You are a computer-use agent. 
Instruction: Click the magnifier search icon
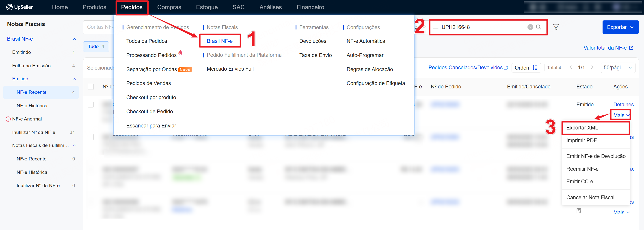click(538, 27)
